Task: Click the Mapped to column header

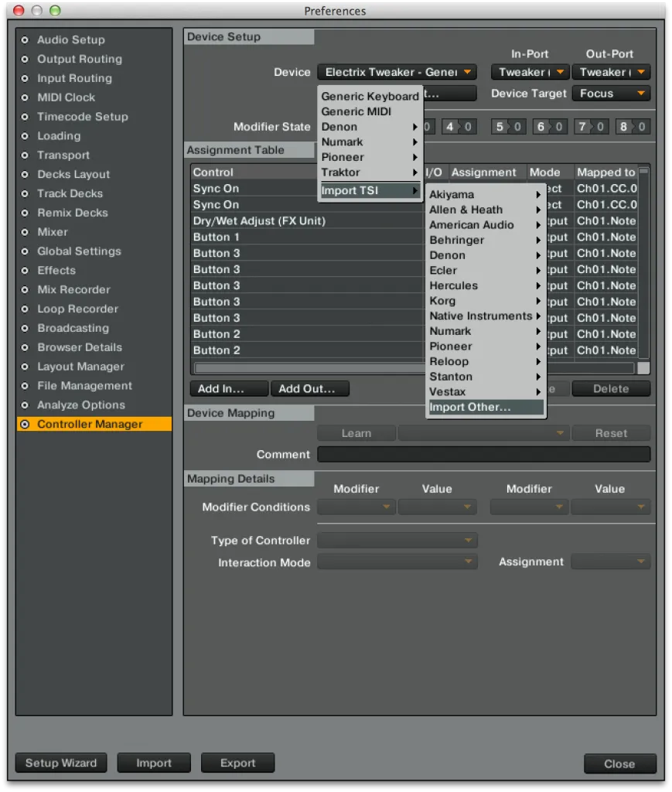Action: [605, 172]
